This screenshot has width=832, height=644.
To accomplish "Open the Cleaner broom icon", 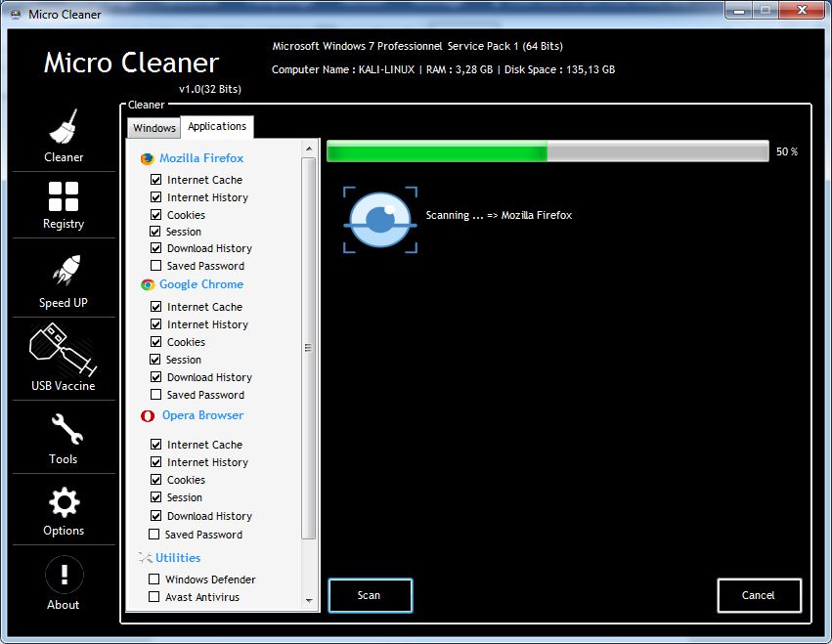I will [64, 126].
